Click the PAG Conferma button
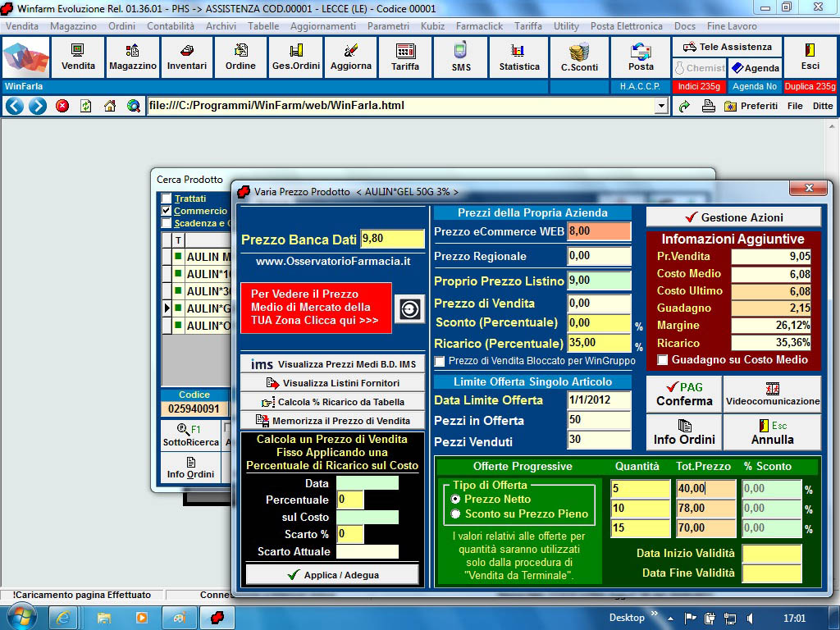840x630 pixels. point(684,395)
